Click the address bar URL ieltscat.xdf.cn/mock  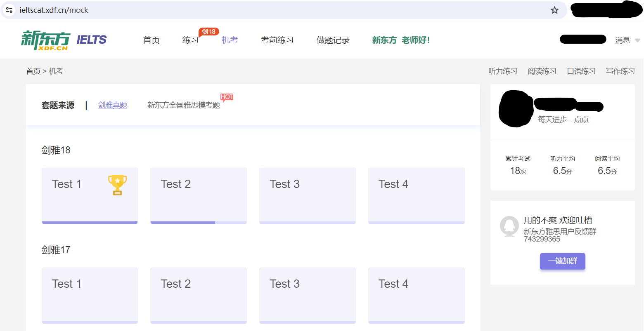pos(54,10)
